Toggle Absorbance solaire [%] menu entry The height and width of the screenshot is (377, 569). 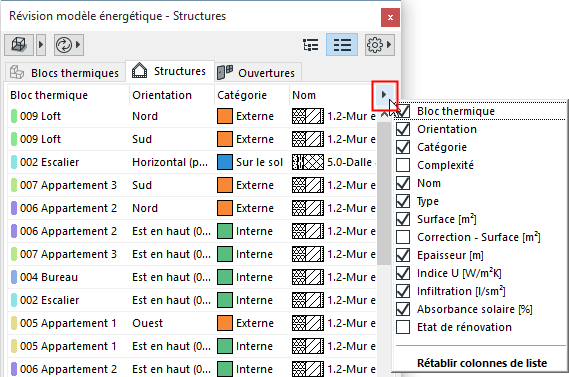click(x=480, y=309)
